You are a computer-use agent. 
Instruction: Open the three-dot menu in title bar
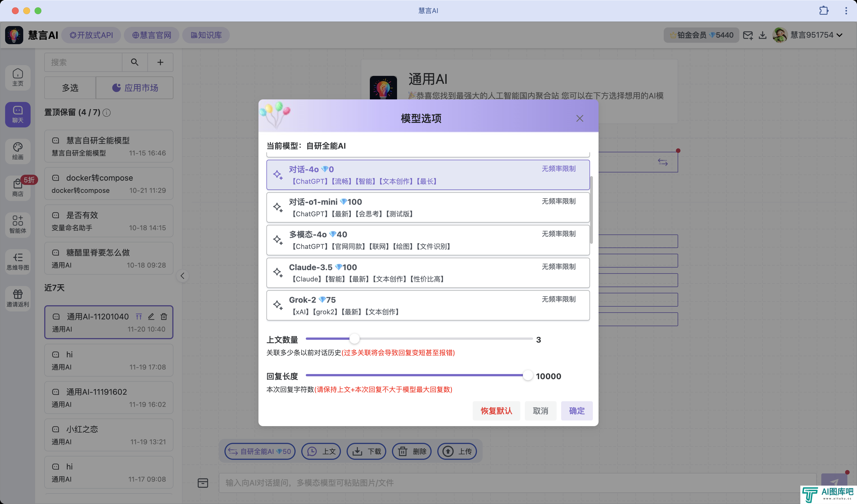pos(846,10)
